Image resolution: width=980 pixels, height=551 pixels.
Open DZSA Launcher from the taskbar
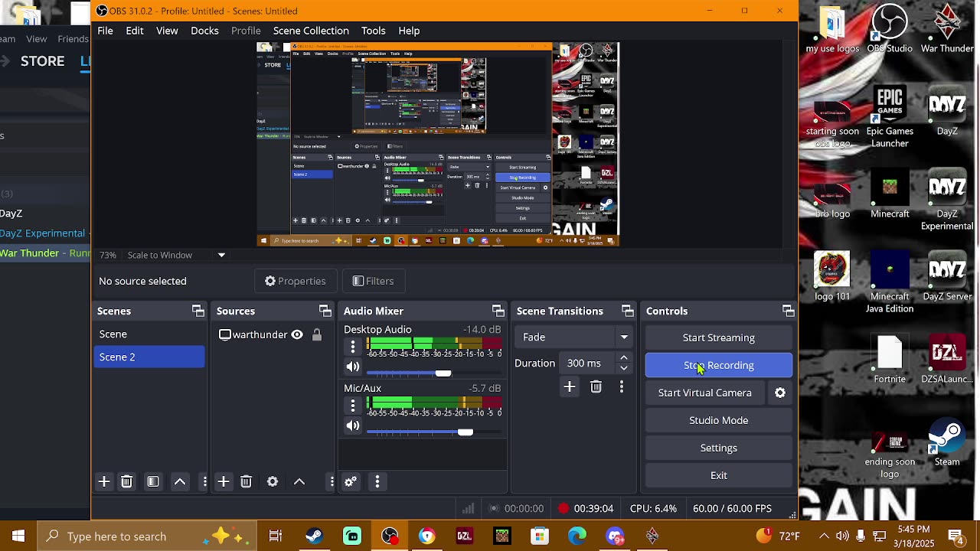point(464,536)
